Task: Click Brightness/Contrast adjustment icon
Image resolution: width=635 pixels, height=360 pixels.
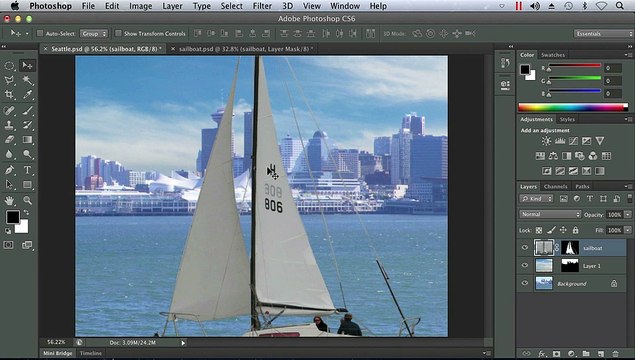Action: 546,141
